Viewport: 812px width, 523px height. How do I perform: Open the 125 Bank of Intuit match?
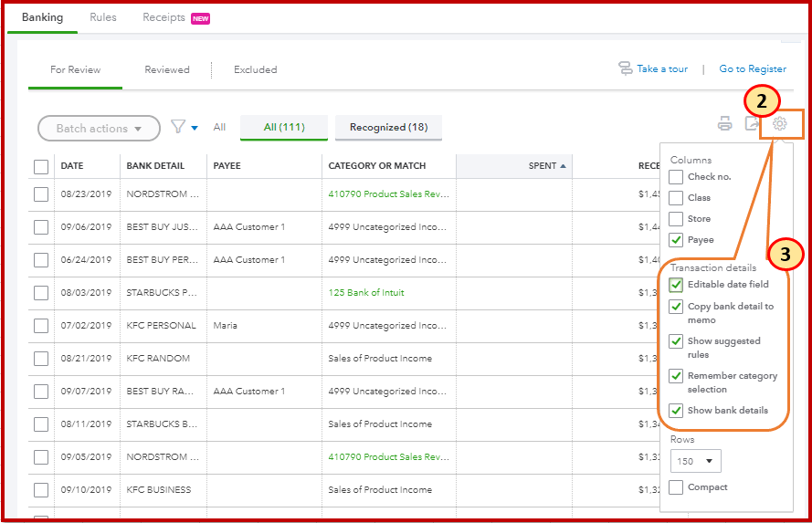366,293
